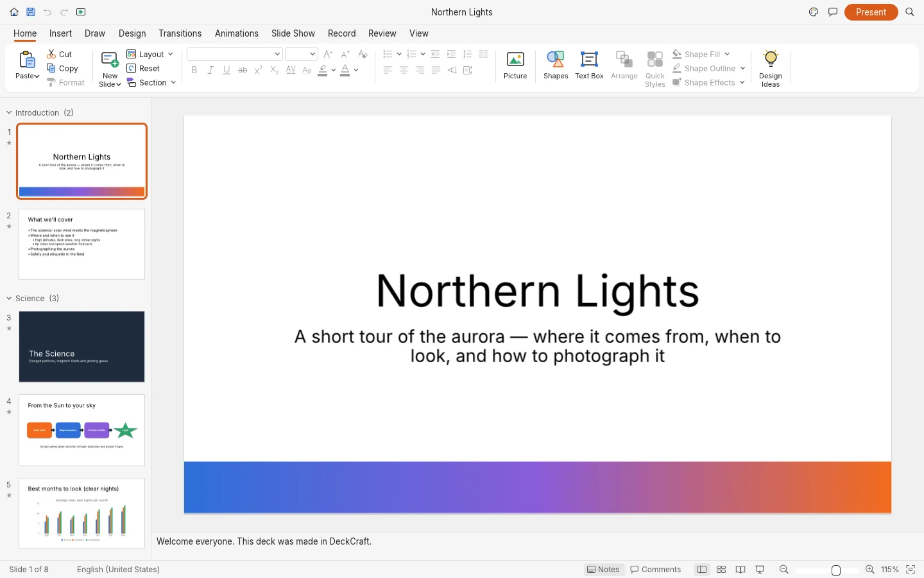The width and height of the screenshot is (924, 578).
Task: Select slide 3 The Science thumbnail
Action: [x=81, y=347]
